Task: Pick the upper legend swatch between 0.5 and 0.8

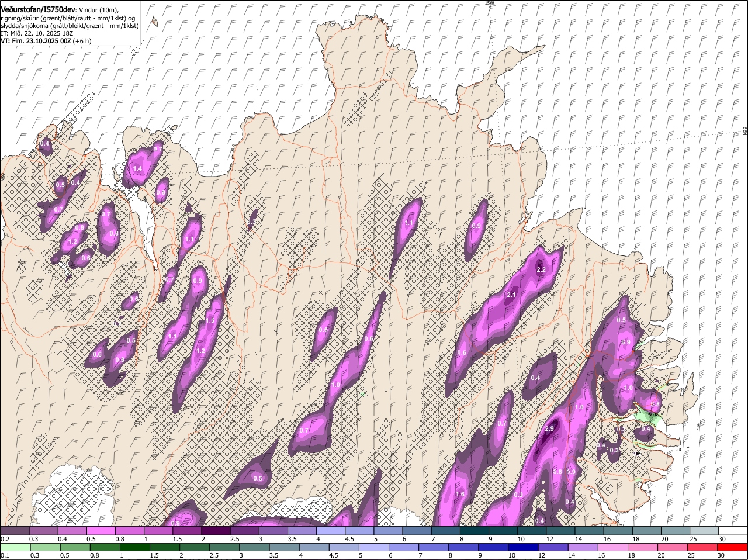Action: tap(101, 530)
